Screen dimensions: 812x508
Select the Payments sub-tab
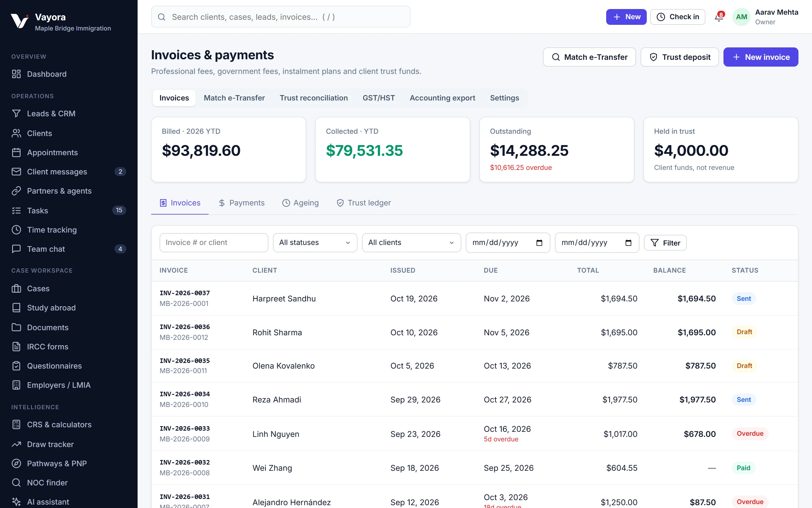click(241, 203)
